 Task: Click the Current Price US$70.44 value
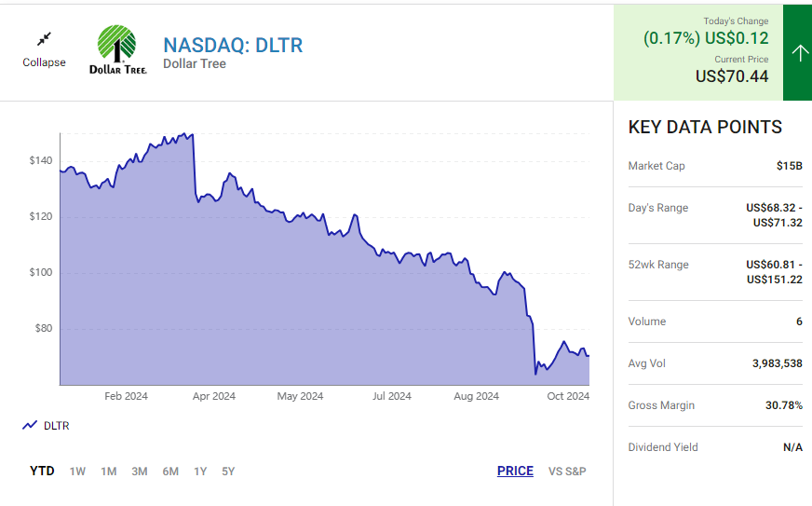coord(732,76)
